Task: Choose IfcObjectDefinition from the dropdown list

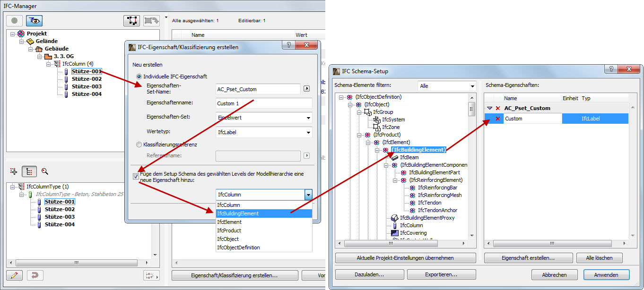Action: pyautogui.click(x=264, y=247)
